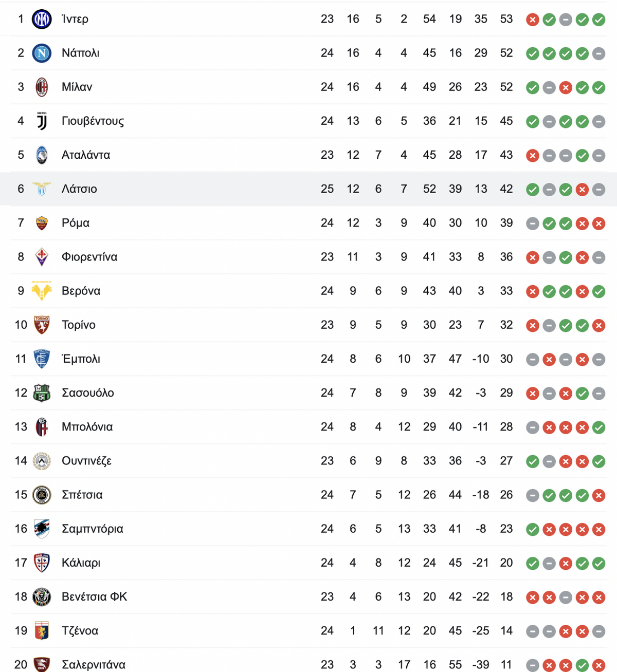Click the Βενέτσια ΦΚ team name
Image resolution: width=617 pixels, height=672 pixels.
(x=94, y=596)
